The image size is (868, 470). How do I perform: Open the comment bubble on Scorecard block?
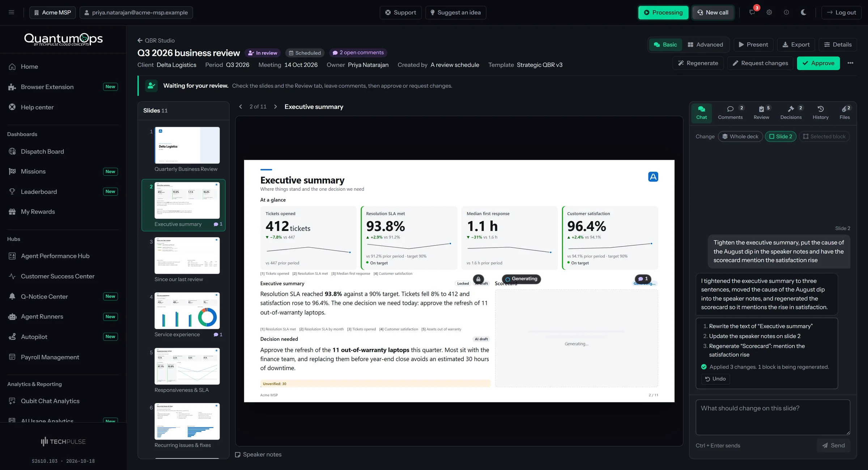coord(643,279)
